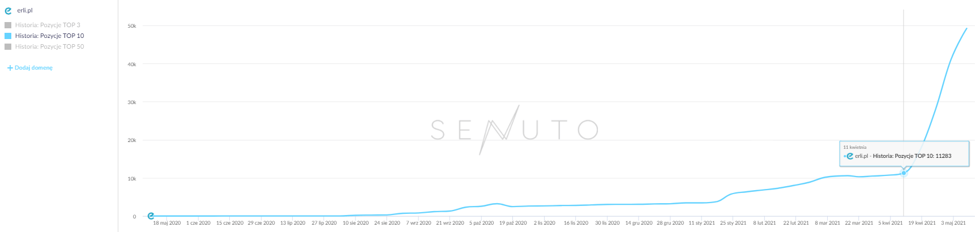The height and width of the screenshot is (232, 980).
Task: Select the erli.pl domain name label
Action: (x=25, y=11)
